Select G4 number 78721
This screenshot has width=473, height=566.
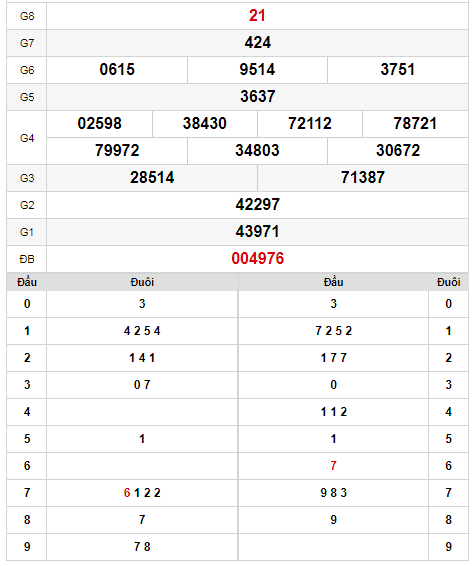point(415,124)
